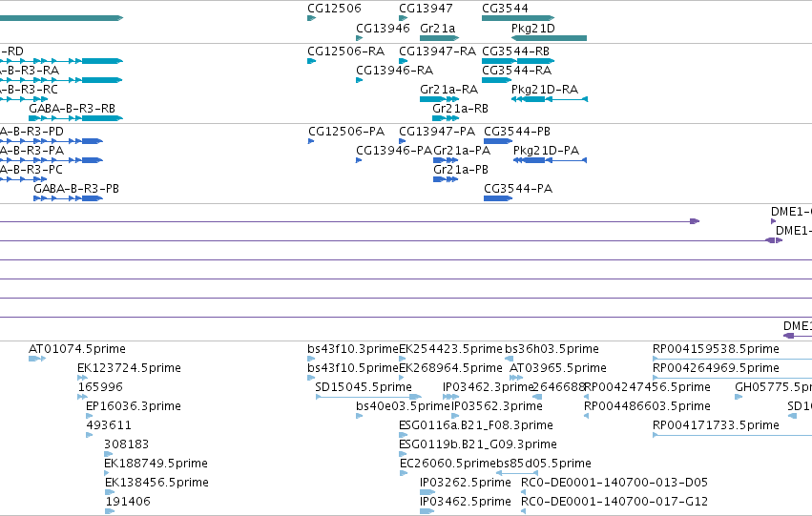Click the CG13947 gene label
This screenshot has height=516, width=812.
pyautogui.click(x=426, y=9)
